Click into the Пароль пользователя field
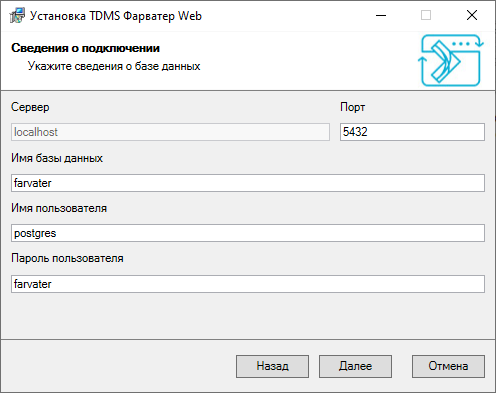This screenshot has width=496, height=393. (248, 284)
